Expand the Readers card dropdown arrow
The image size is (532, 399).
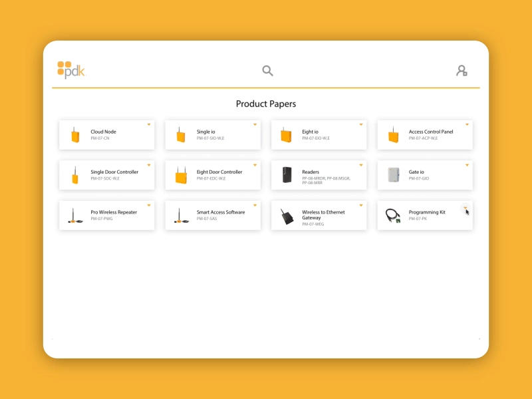pos(361,165)
